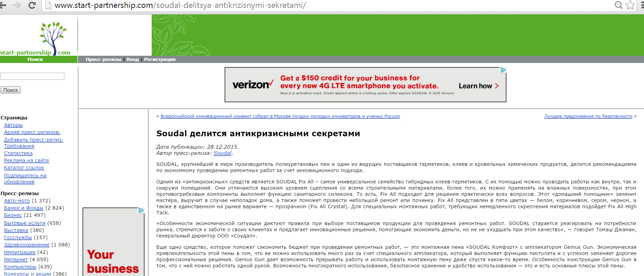
Task: Open the Здравоохранение category
Action: [x=27, y=245]
